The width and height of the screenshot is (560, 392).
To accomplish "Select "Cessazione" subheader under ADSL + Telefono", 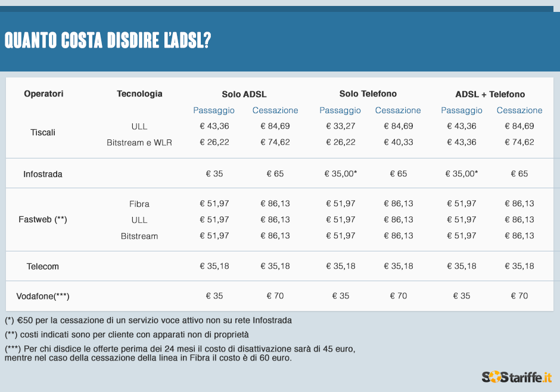I will pyautogui.click(x=519, y=110).
